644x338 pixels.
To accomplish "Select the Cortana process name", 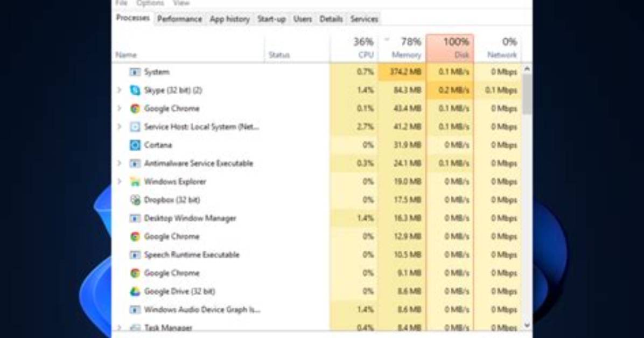I will tap(158, 145).
